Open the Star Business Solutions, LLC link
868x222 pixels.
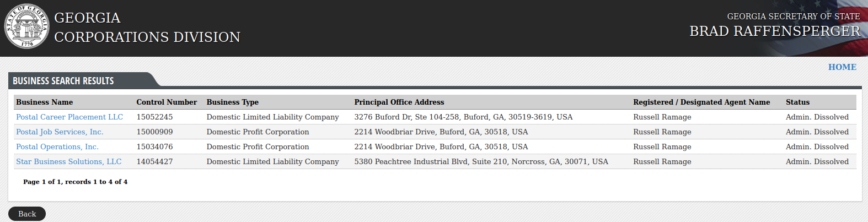point(69,161)
